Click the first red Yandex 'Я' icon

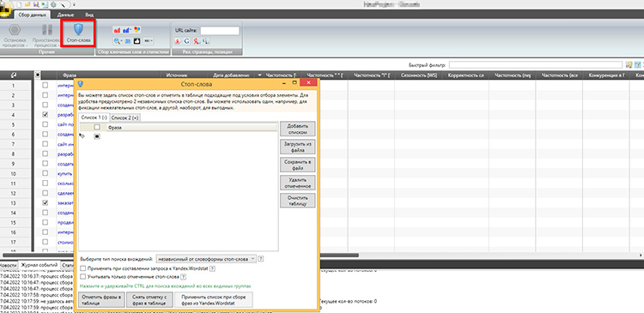(x=178, y=40)
